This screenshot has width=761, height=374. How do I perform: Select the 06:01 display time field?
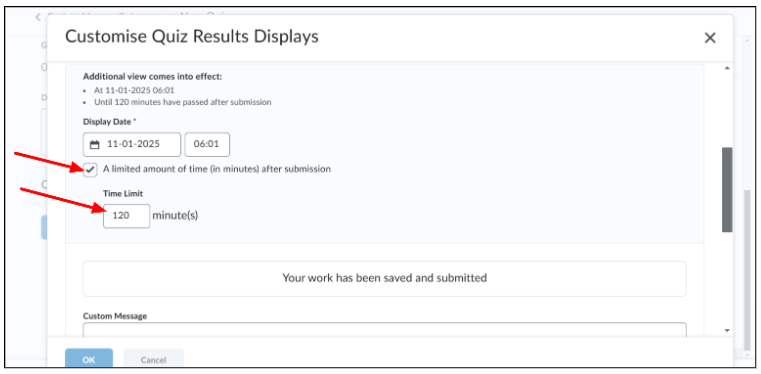pyautogui.click(x=207, y=145)
